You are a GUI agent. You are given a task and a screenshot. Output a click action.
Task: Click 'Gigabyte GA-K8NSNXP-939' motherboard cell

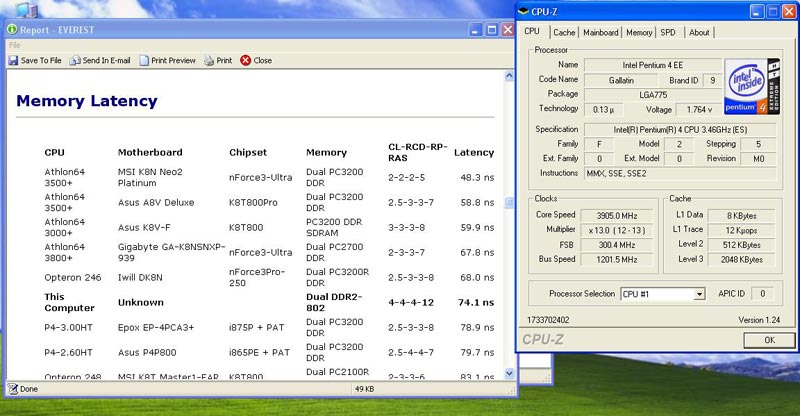pyautogui.click(x=171, y=252)
